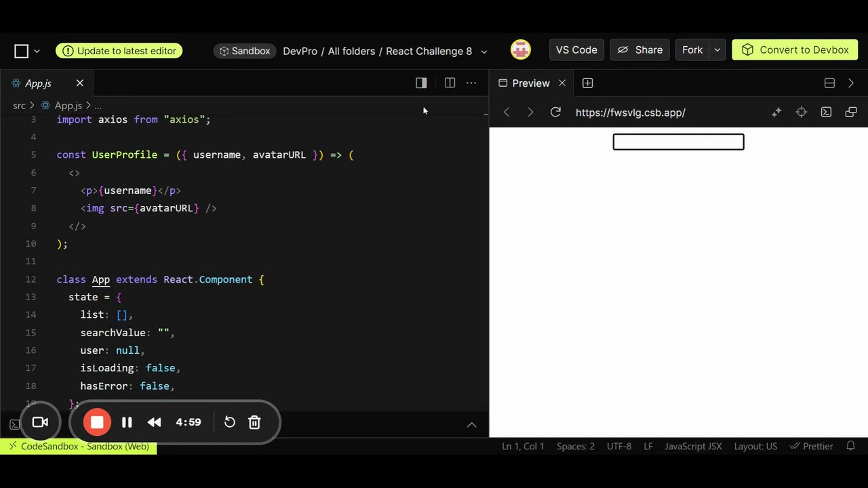
Task: Open preview in new window icon
Action: 851,113
